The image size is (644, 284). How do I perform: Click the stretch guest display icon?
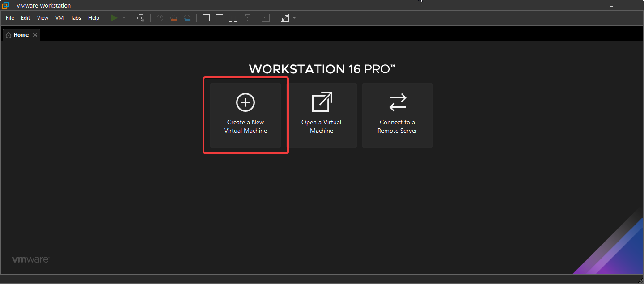(x=285, y=18)
